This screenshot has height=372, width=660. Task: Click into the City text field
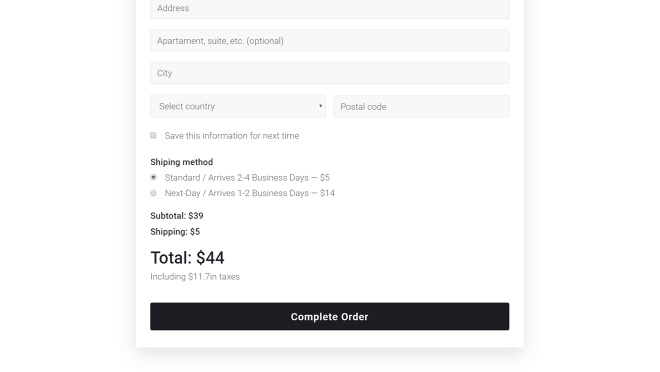click(x=330, y=73)
